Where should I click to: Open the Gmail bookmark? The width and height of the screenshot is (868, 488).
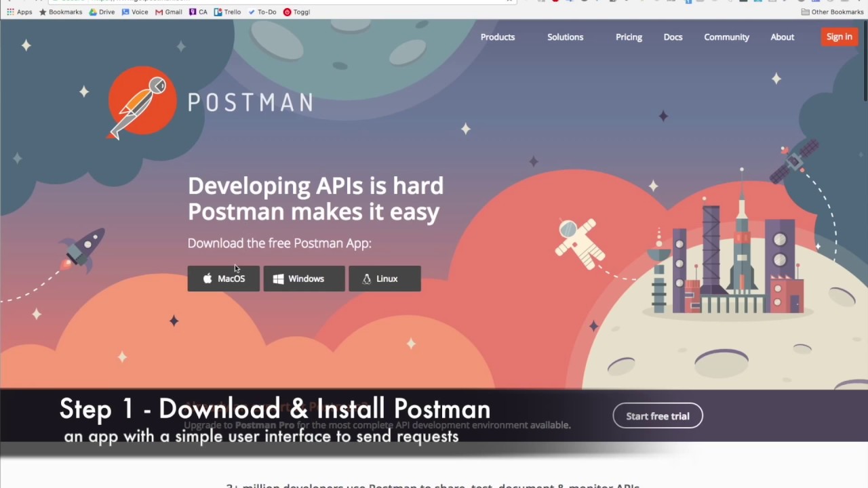pos(169,12)
